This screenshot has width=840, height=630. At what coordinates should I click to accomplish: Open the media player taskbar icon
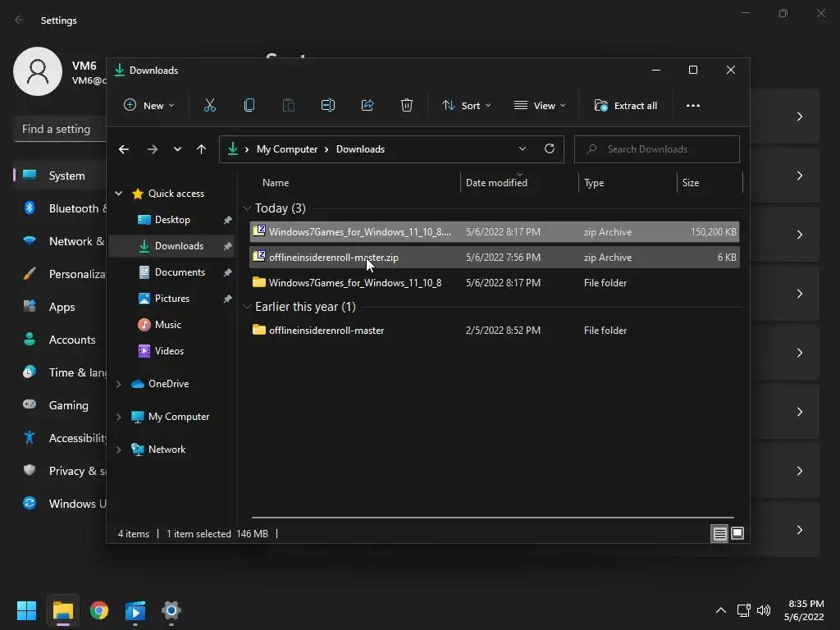tap(135, 610)
